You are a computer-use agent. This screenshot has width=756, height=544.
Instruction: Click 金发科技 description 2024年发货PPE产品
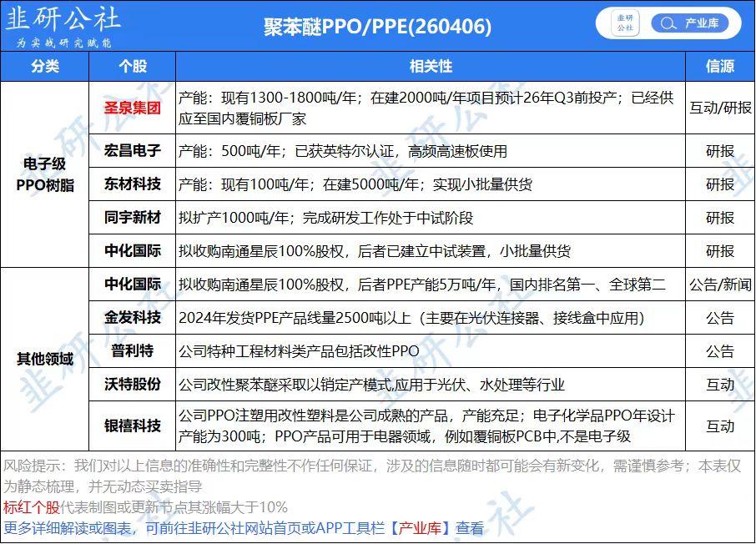click(x=411, y=318)
